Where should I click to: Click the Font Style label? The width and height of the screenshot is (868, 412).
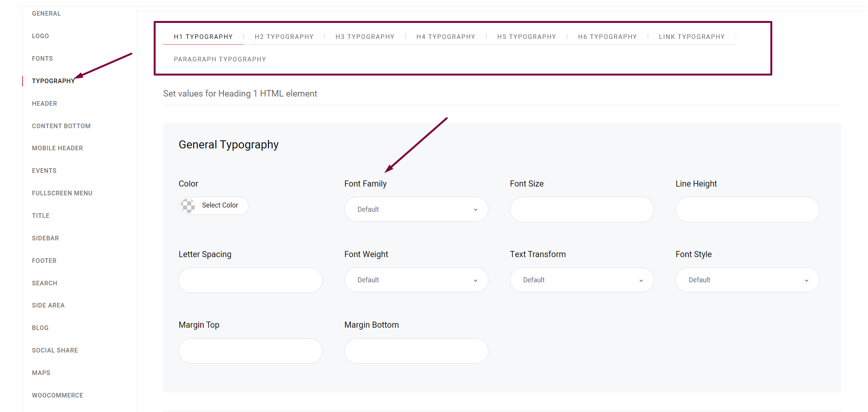pyautogui.click(x=693, y=254)
